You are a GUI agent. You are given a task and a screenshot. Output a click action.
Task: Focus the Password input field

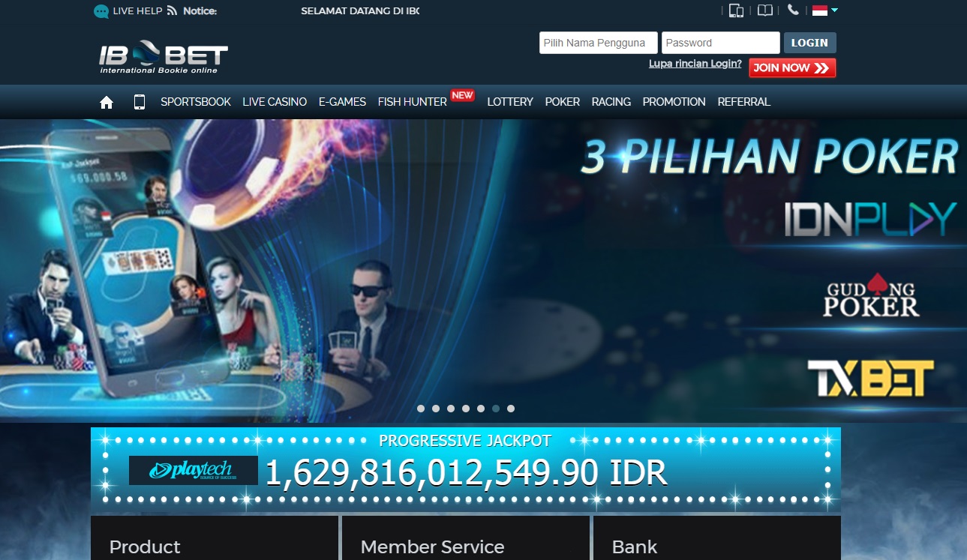(x=721, y=43)
